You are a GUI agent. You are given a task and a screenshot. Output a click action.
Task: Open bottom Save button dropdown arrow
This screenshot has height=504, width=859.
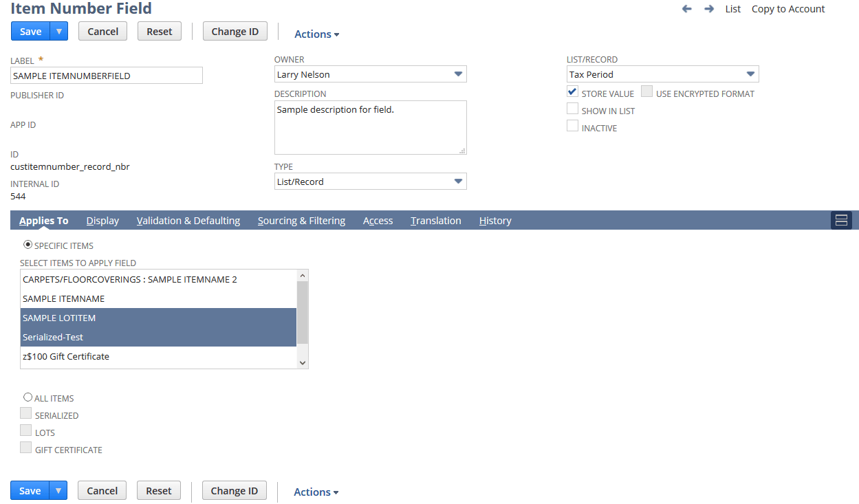click(x=59, y=491)
